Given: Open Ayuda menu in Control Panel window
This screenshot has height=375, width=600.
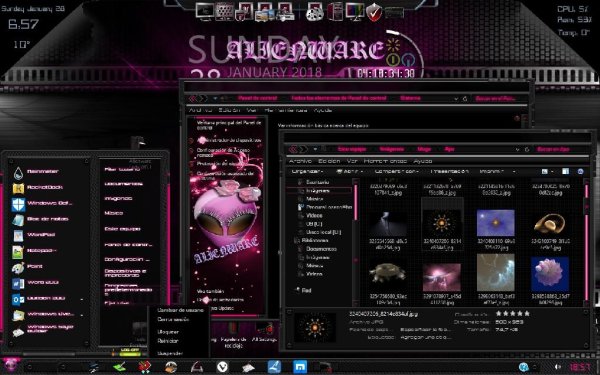Looking at the screenshot, I should pyautogui.click(x=323, y=110).
